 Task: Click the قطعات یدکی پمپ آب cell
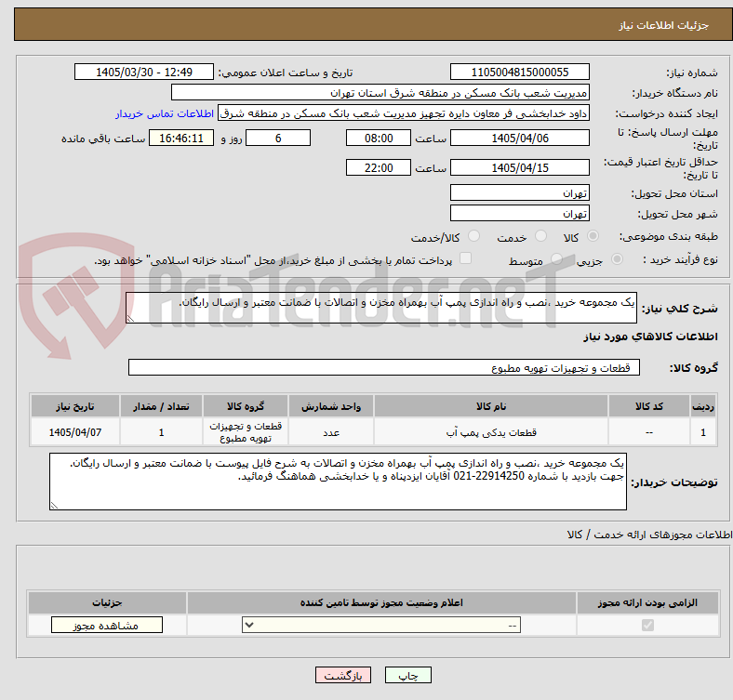[491, 432]
